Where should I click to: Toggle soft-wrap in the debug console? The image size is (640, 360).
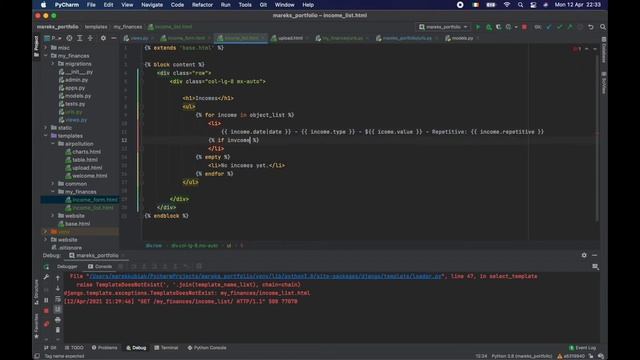coord(58,299)
